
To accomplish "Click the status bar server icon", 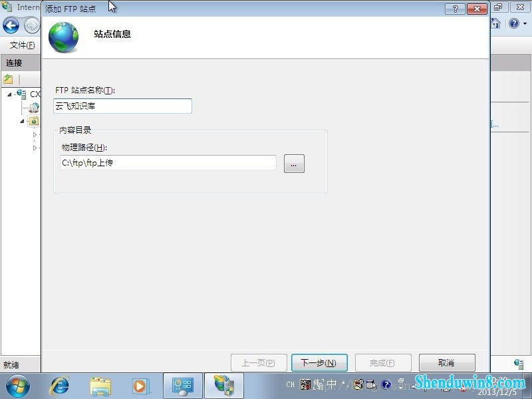I will pyautogui.click(x=519, y=364).
